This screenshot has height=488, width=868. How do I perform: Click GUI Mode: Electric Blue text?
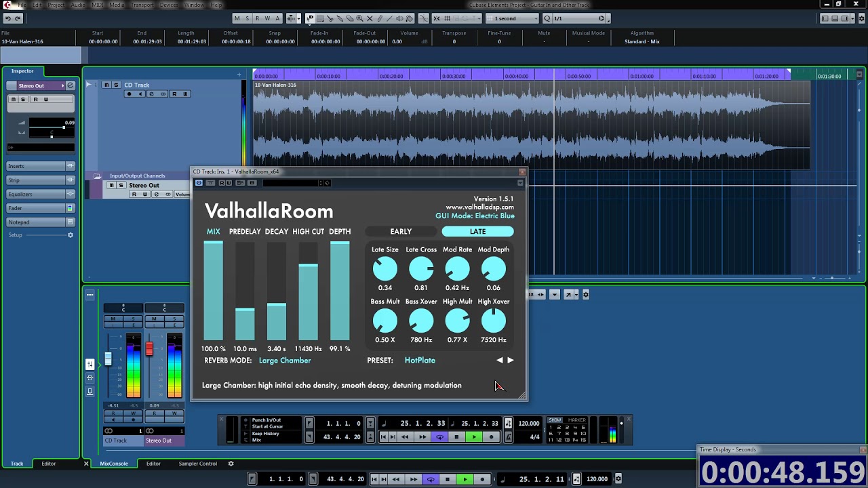(x=475, y=216)
